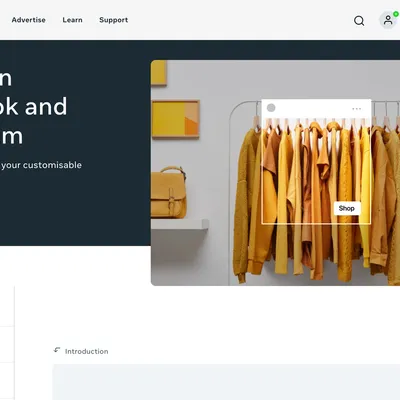
Task: Open the three-dot options on post card
Action: (356, 109)
